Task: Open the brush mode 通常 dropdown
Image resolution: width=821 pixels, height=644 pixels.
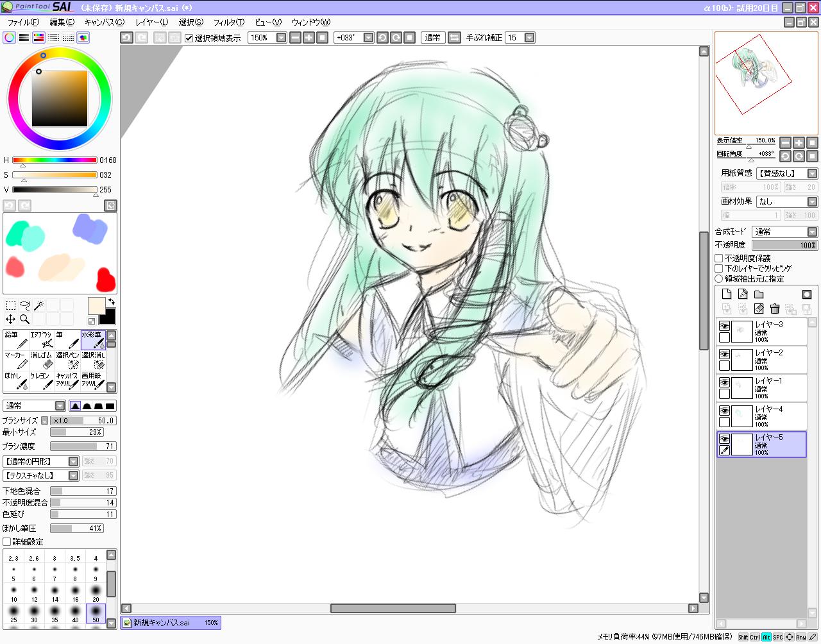Action: [x=60, y=405]
